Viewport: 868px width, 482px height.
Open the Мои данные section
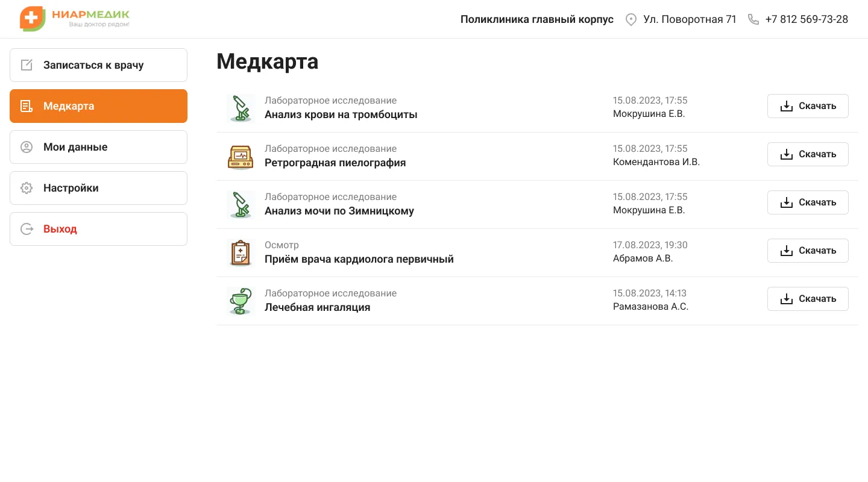(x=98, y=147)
